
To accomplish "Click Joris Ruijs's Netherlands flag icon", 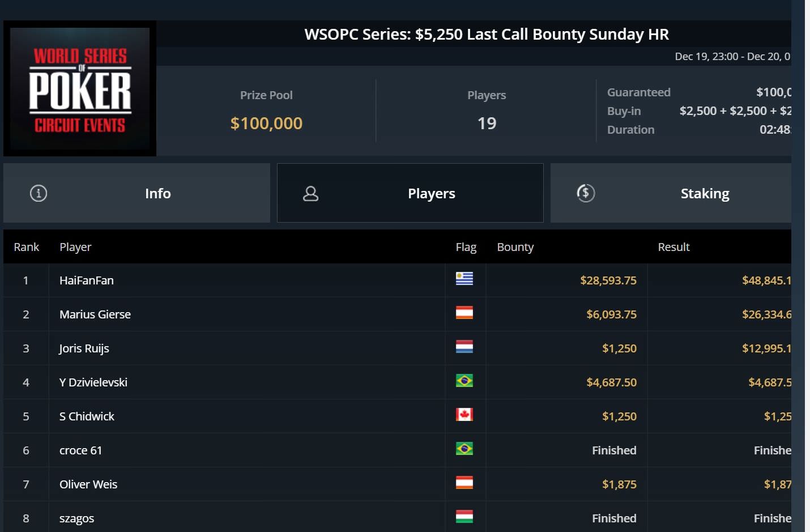I will (464, 347).
